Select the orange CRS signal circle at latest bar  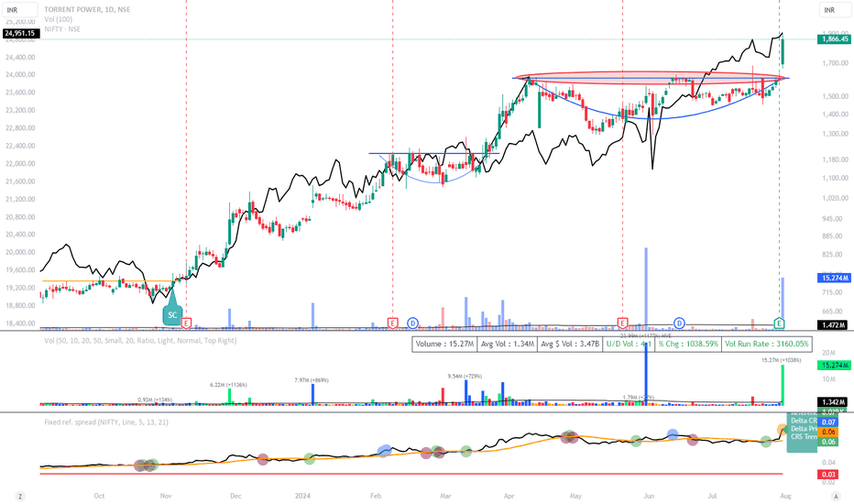tap(782, 429)
